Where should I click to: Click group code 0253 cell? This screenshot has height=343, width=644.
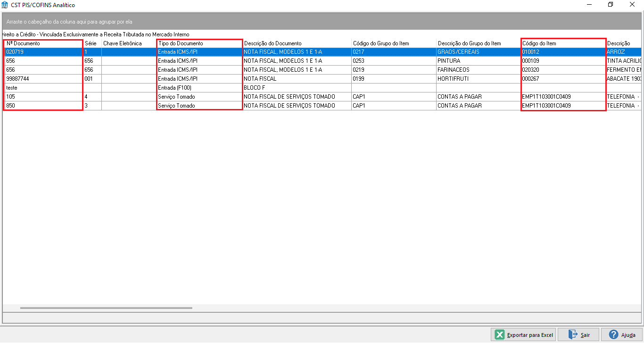click(x=394, y=61)
